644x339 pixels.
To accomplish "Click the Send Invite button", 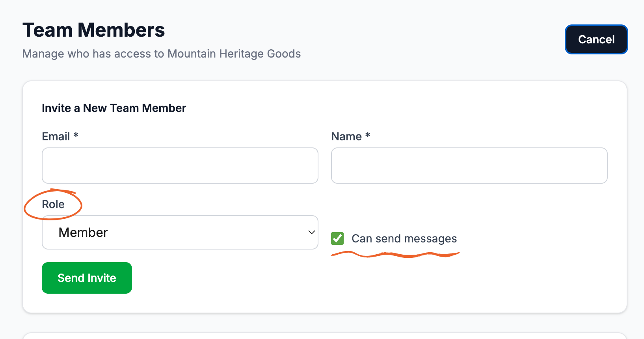I will pos(87,278).
